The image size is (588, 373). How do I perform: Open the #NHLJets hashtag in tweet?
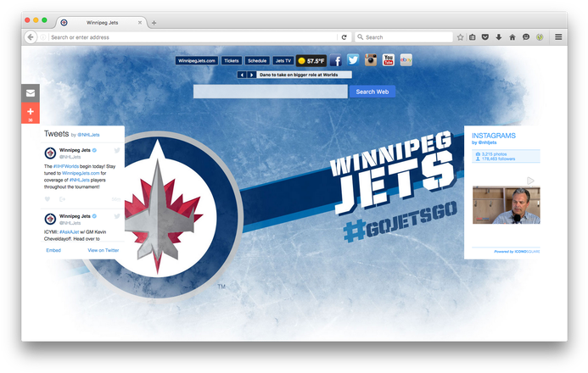pos(79,180)
